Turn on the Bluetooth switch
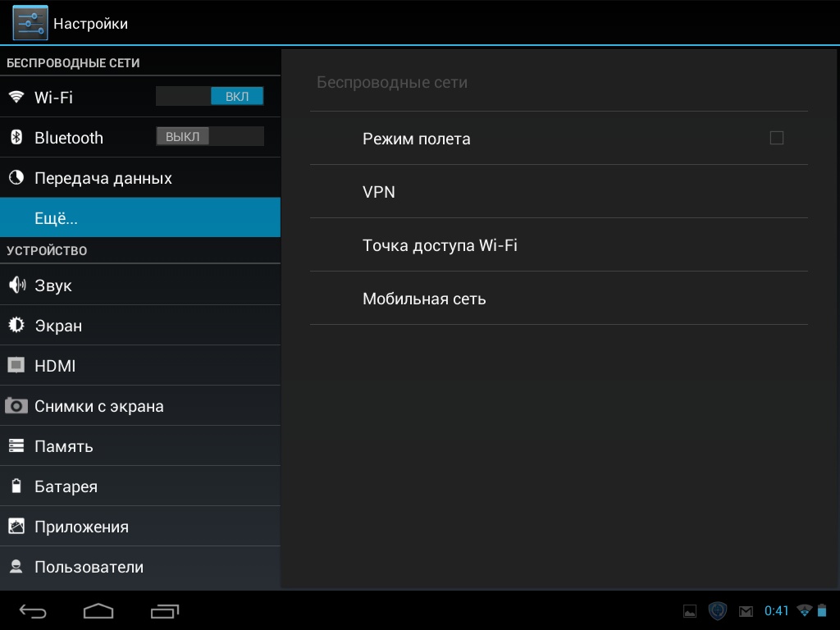Image resolution: width=840 pixels, height=630 pixels. pyautogui.click(x=210, y=136)
